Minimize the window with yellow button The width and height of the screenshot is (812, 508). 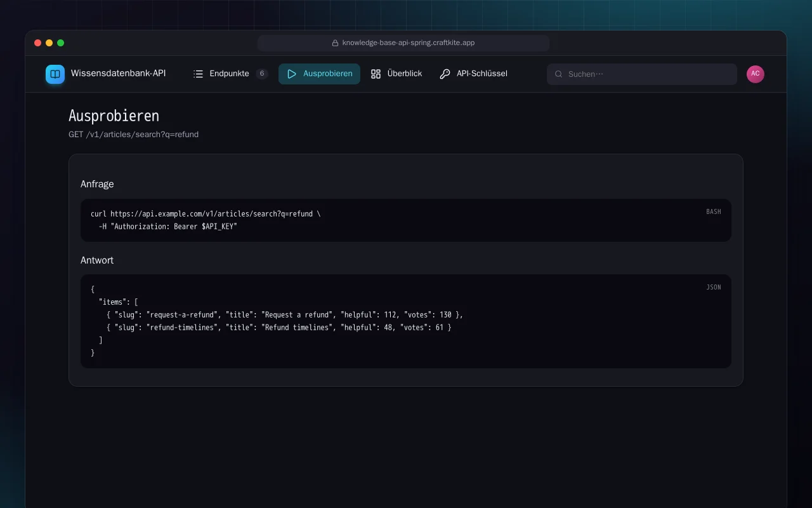click(49, 43)
